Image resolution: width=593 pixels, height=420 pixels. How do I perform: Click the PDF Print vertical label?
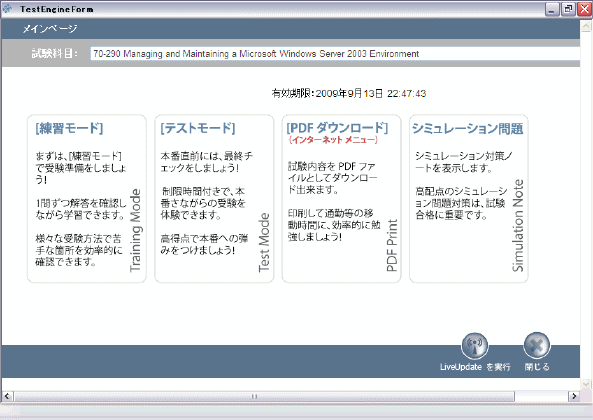(392, 245)
